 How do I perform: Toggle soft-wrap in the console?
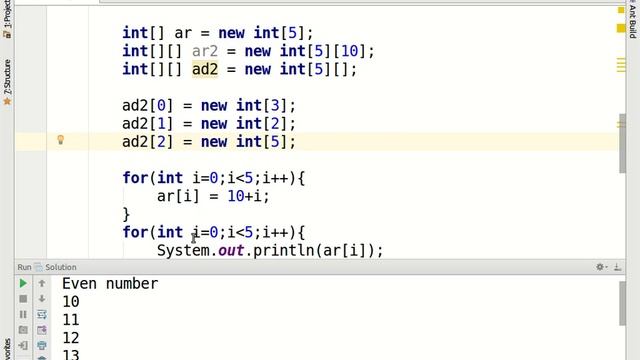[x=42, y=314]
